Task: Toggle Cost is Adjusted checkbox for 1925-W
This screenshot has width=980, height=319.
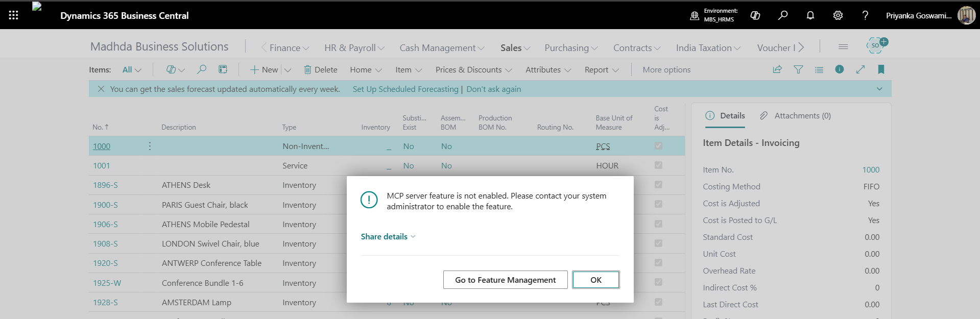Action: tap(658, 282)
